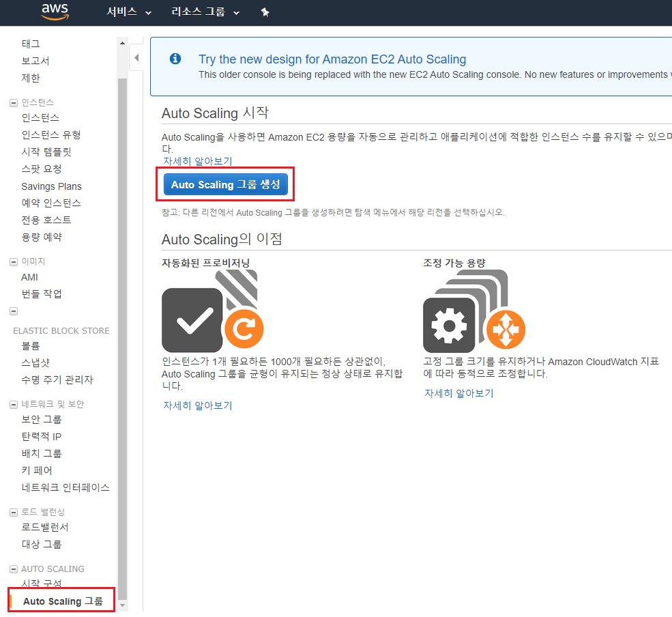Open 로드밸런서 in the sidebar
The width and height of the screenshot is (672, 617).
point(45,528)
